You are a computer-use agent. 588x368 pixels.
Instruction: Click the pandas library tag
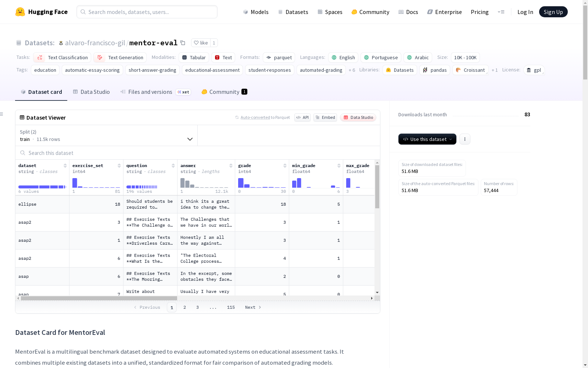click(x=435, y=70)
